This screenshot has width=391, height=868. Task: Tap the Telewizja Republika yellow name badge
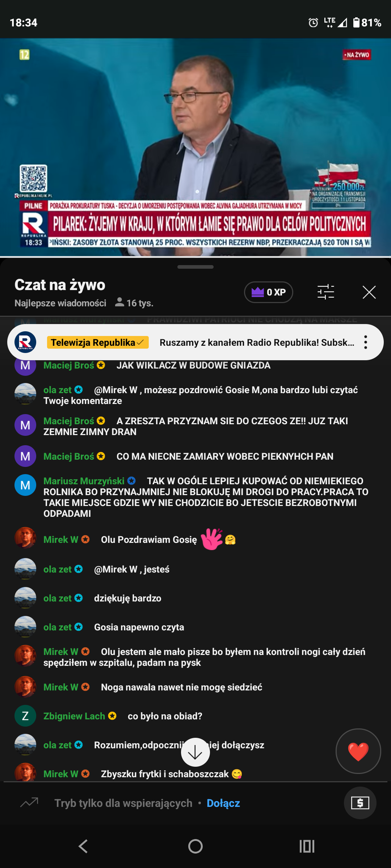[98, 342]
